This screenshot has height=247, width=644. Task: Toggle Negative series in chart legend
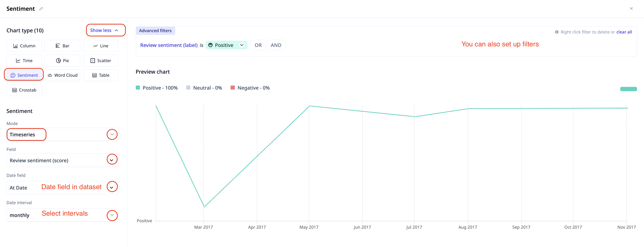click(x=250, y=88)
